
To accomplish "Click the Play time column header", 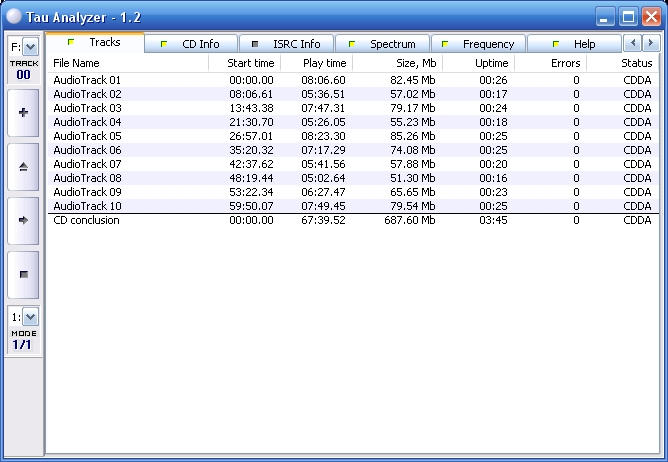I will 317,63.
